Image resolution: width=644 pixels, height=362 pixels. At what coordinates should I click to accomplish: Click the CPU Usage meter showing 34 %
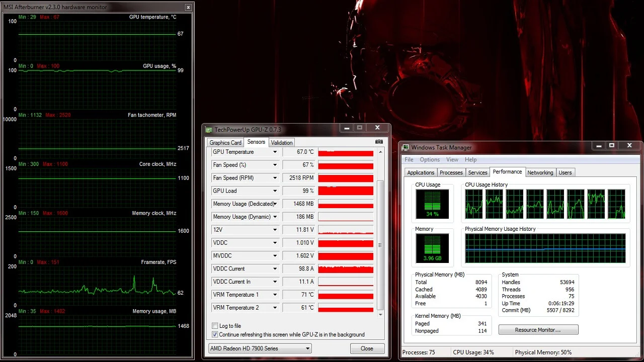tap(432, 204)
